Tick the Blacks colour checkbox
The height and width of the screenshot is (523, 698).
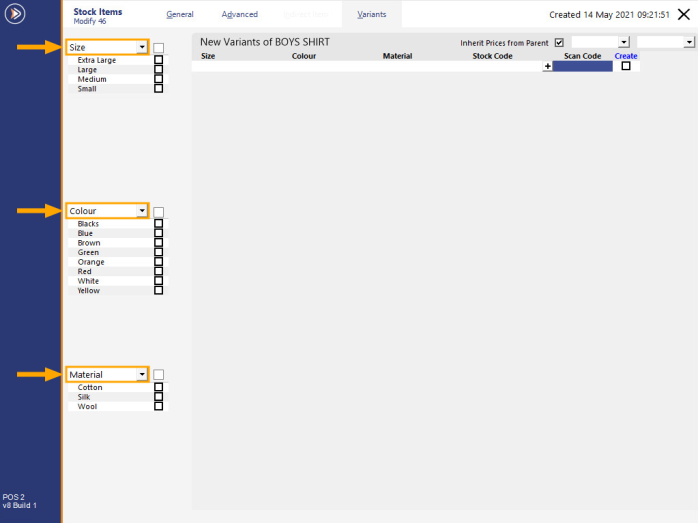(x=158, y=223)
